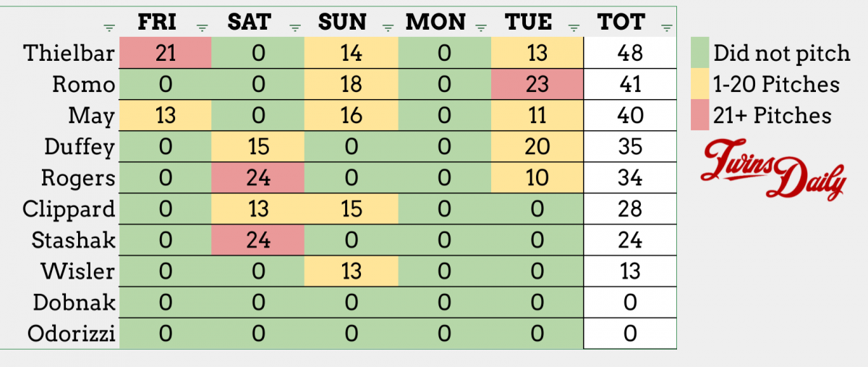Click Romo's TUE cell showing 23
This screenshot has height=367, width=868.
pyautogui.click(x=537, y=85)
